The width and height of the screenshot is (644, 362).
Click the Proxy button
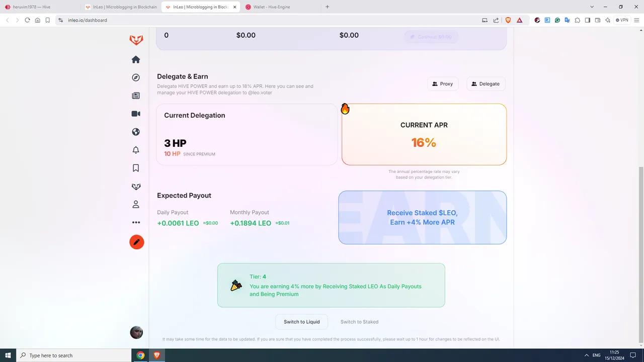click(443, 84)
